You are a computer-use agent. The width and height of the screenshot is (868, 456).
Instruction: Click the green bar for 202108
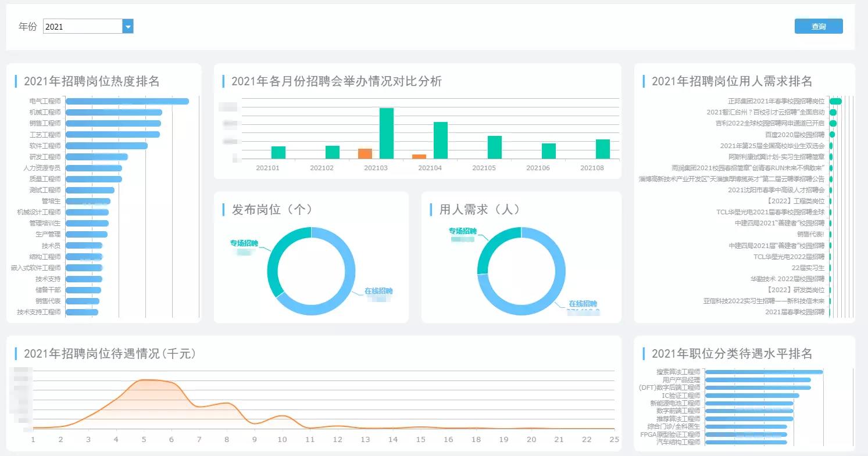[603, 149]
